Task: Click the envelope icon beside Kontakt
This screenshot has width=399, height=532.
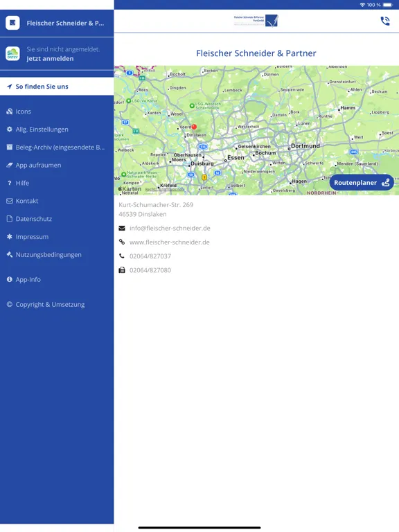Action: (10, 201)
